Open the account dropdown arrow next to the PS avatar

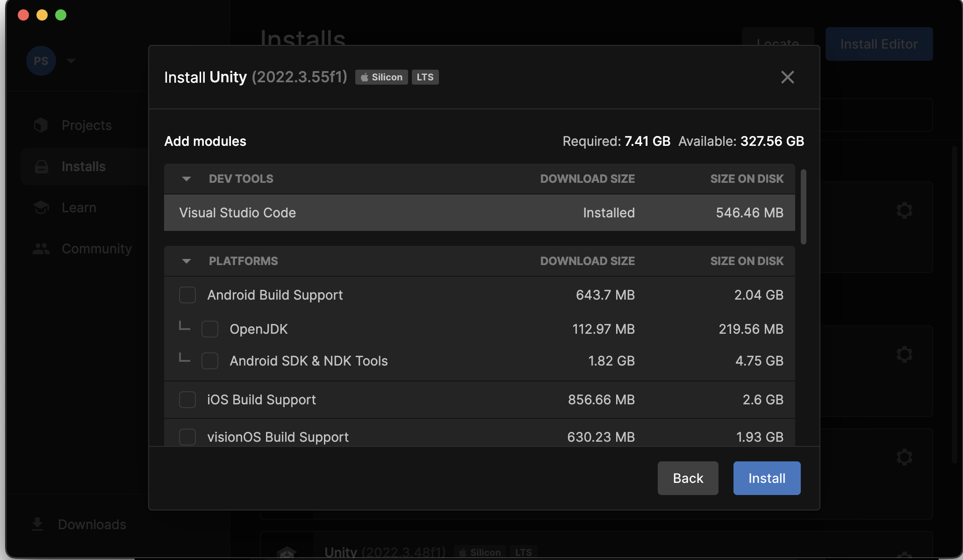(x=71, y=61)
